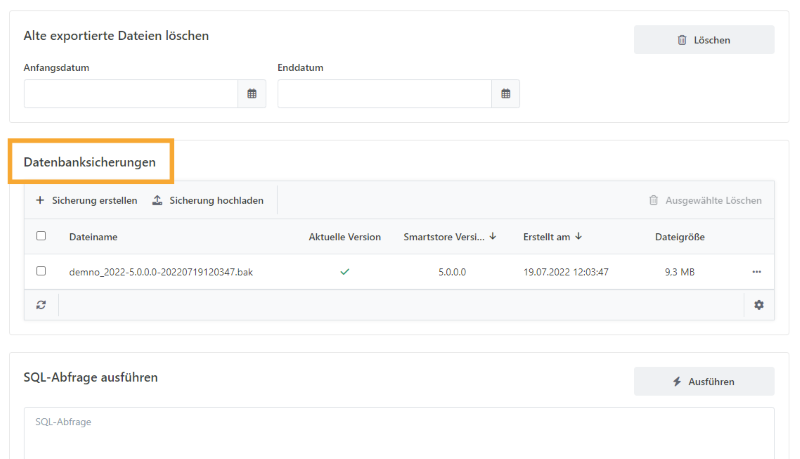Click into the SQL-Abfrage text area

(x=400, y=435)
